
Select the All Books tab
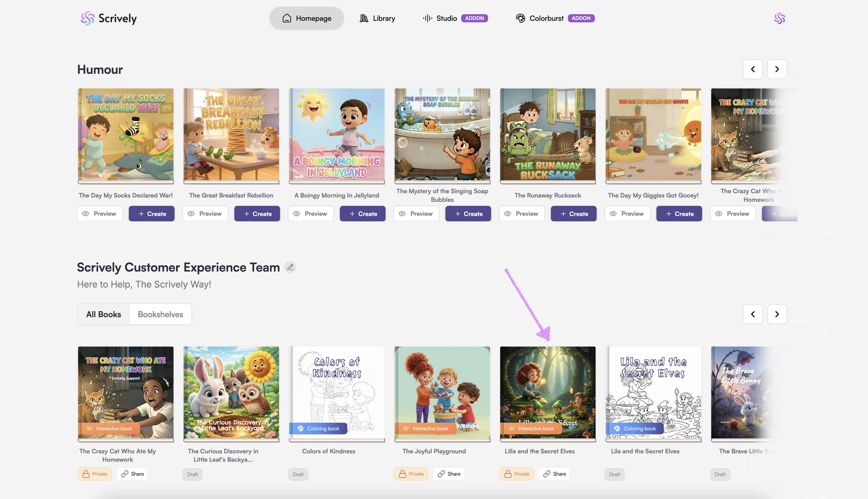[x=103, y=314]
